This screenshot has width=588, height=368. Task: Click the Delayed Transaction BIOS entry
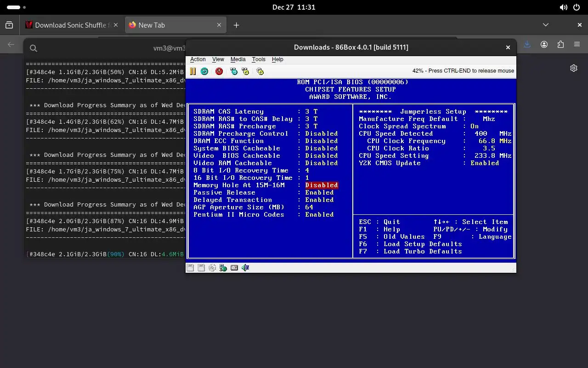point(264,200)
